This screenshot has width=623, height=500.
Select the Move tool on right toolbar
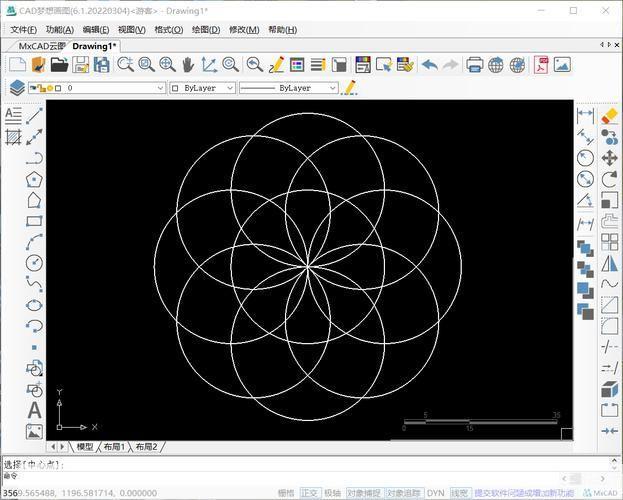[609, 158]
